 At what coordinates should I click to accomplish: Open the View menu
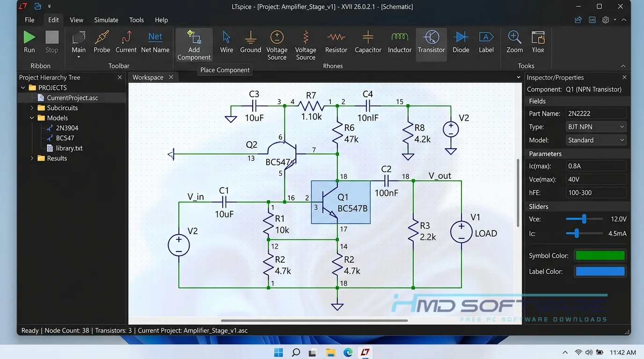(x=76, y=20)
